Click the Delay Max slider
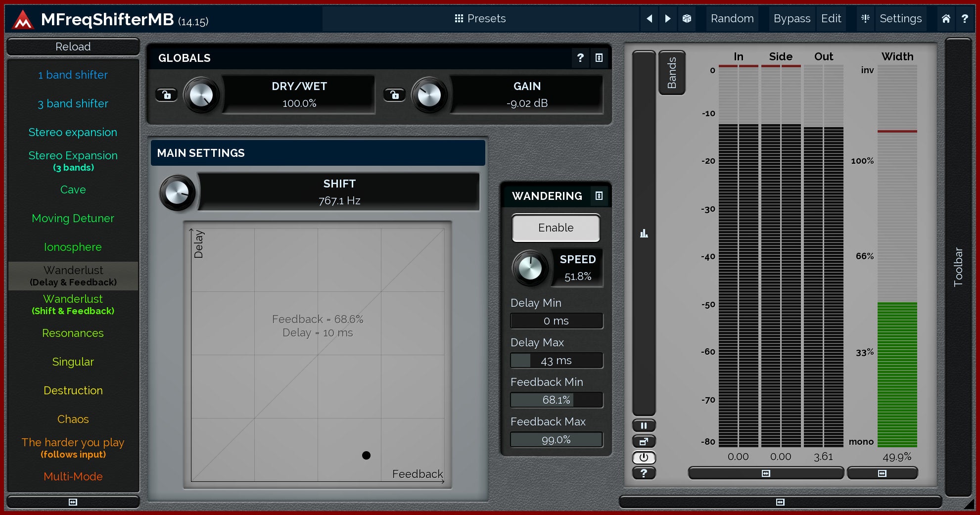The image size is (980, 515). (556, 361)
